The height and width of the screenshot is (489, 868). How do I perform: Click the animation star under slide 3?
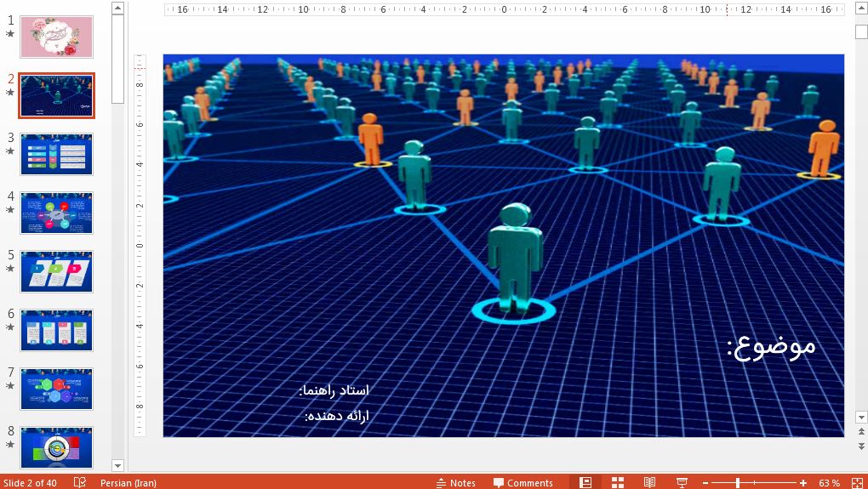pyautogui.click(x=10, y=151)
